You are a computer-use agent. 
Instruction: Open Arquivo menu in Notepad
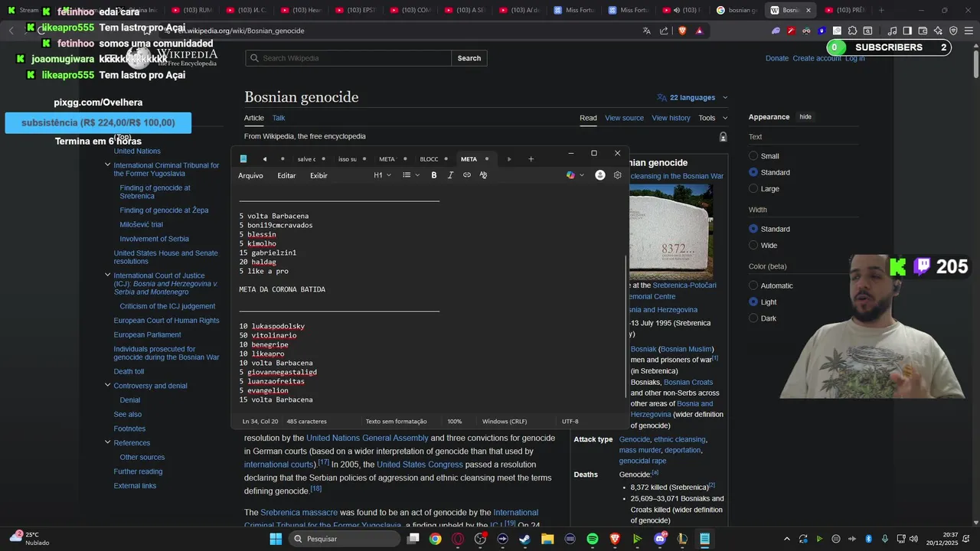(250, 175)
